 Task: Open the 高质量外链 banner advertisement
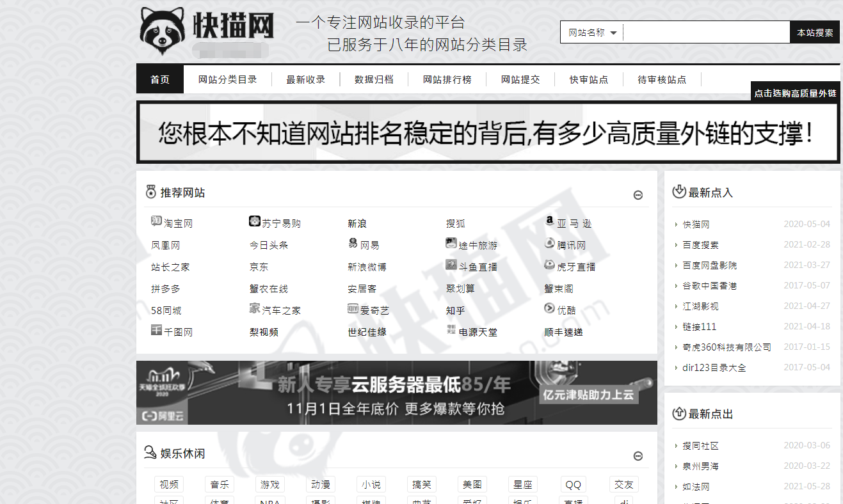pyautogui.click(x=488, y=132)
